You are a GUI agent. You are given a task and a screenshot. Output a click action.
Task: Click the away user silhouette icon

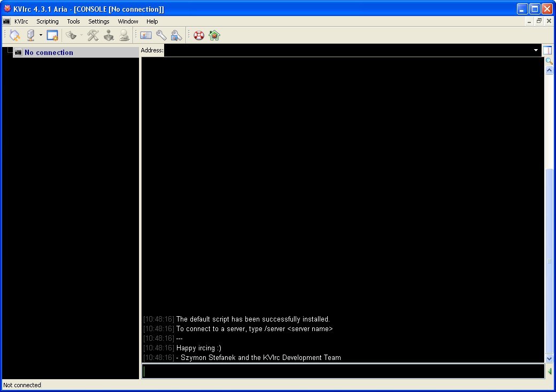point(124,35)
